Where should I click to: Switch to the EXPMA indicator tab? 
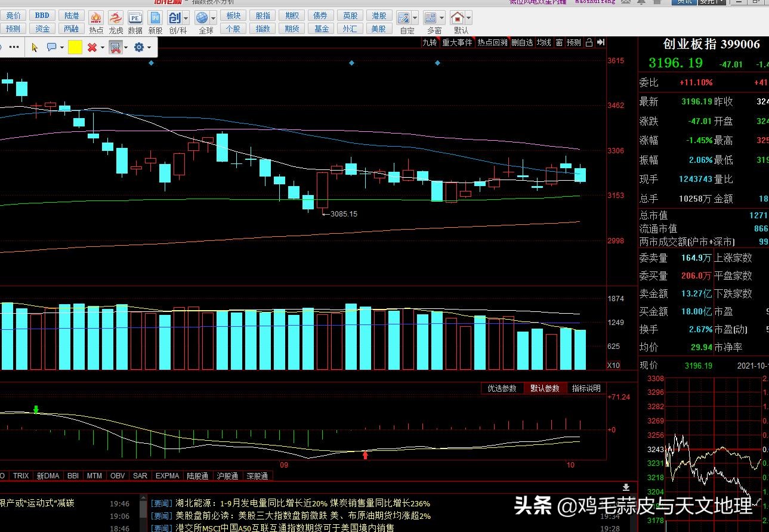coord(167,476)
